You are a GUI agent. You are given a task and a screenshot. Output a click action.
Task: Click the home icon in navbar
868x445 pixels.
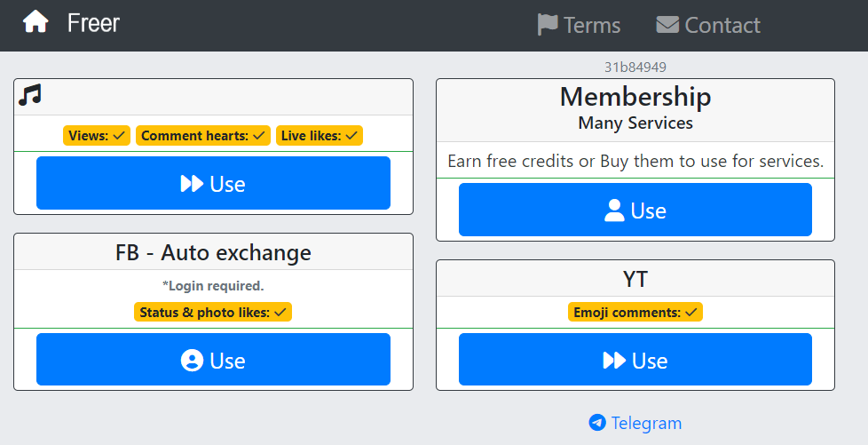point(36,22)
